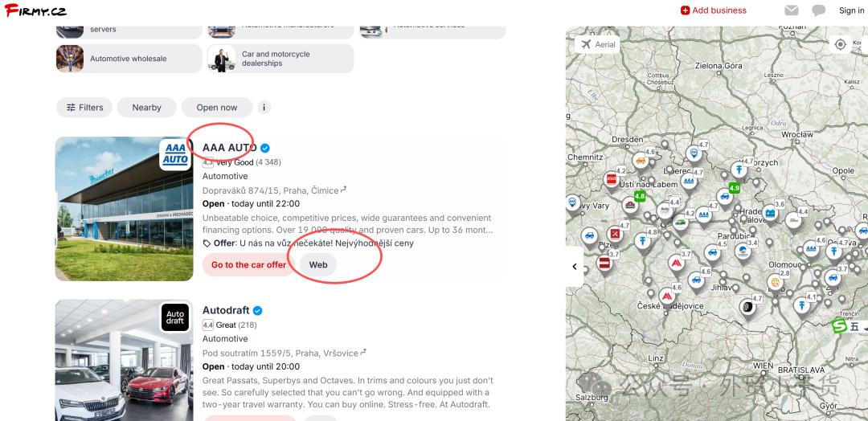Select the green 4.9 map marker
Viewport: 868px width, 421px height.
pos(734,188)
